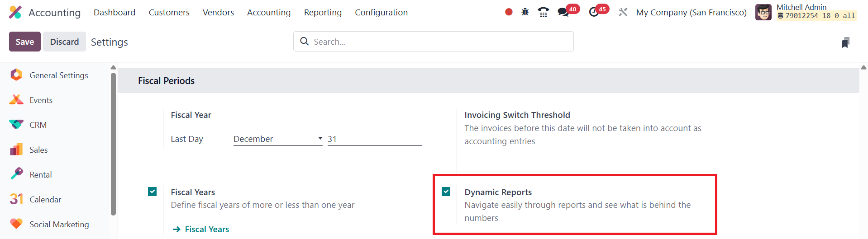
Task: Expand the December month dropdown
Action: point(277,139)
